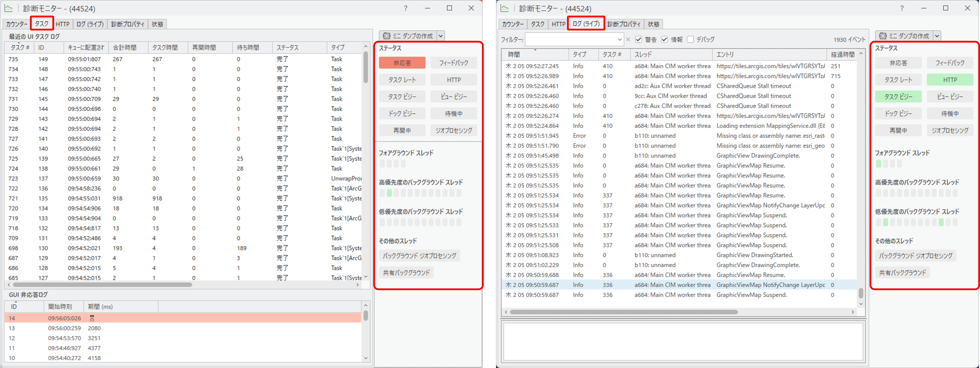Viewport: 980px width, 368px height.
Task: Click the horizontal scrollbar of task log
Action: [103, 285]
